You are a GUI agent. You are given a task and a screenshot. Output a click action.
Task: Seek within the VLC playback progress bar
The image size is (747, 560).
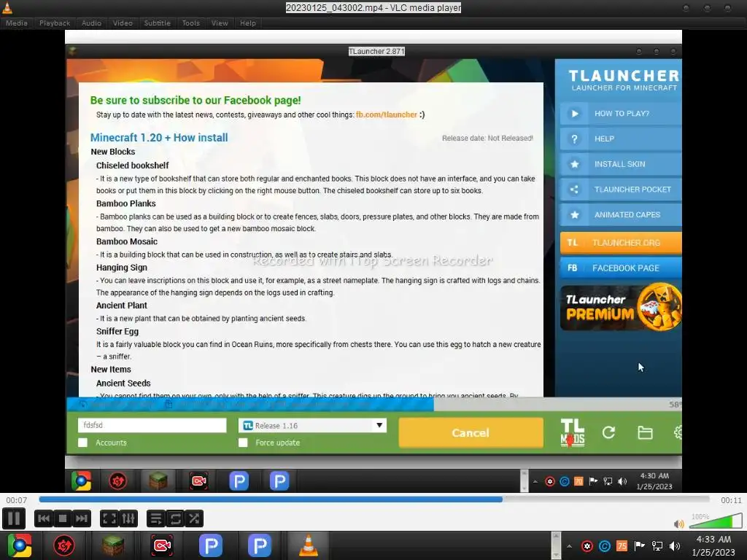pos(374,499)
